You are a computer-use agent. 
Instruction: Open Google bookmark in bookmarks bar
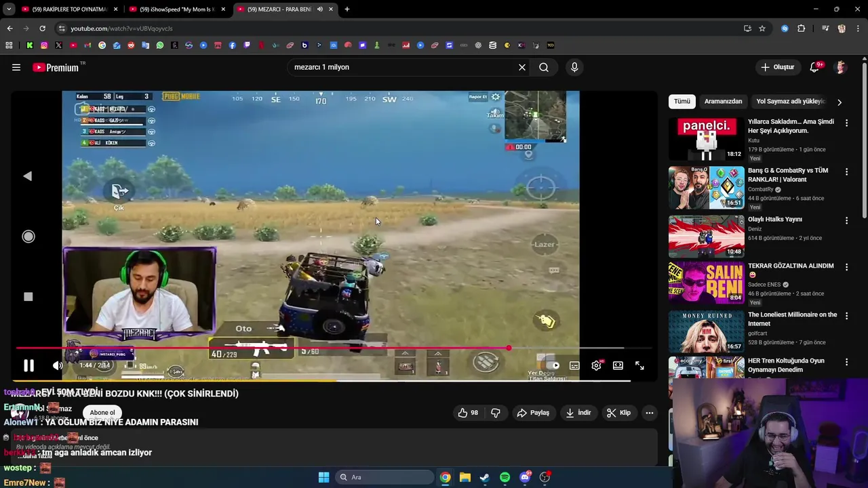tap(102, 45)
